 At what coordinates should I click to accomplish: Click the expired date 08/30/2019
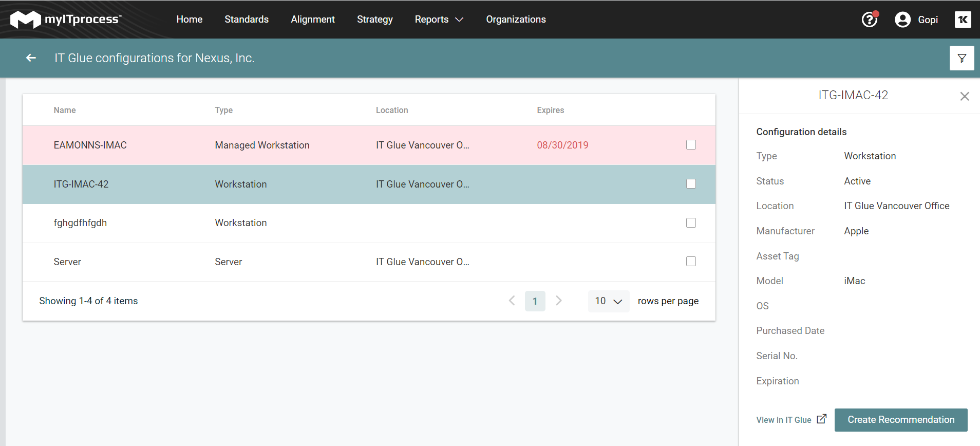pyautogui.click(x=562, y=145)
